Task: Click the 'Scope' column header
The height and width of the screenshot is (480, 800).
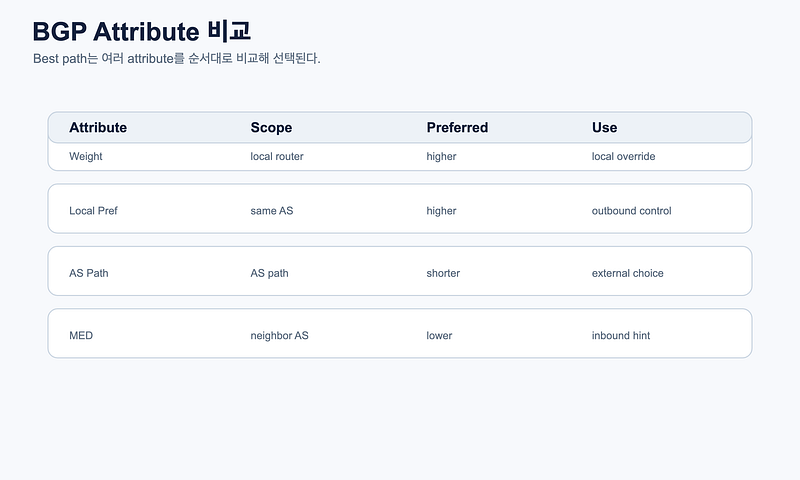Action: pos(271,128)
